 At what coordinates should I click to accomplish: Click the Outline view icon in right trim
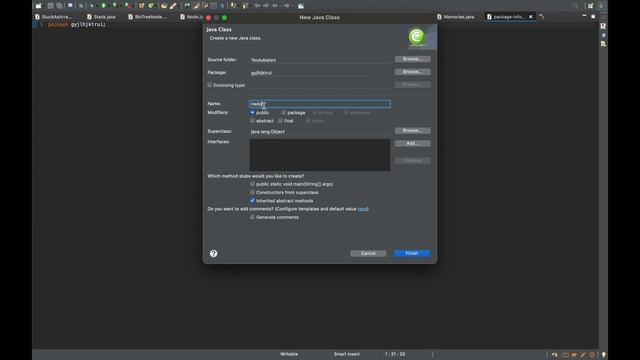tap(603, 26)
